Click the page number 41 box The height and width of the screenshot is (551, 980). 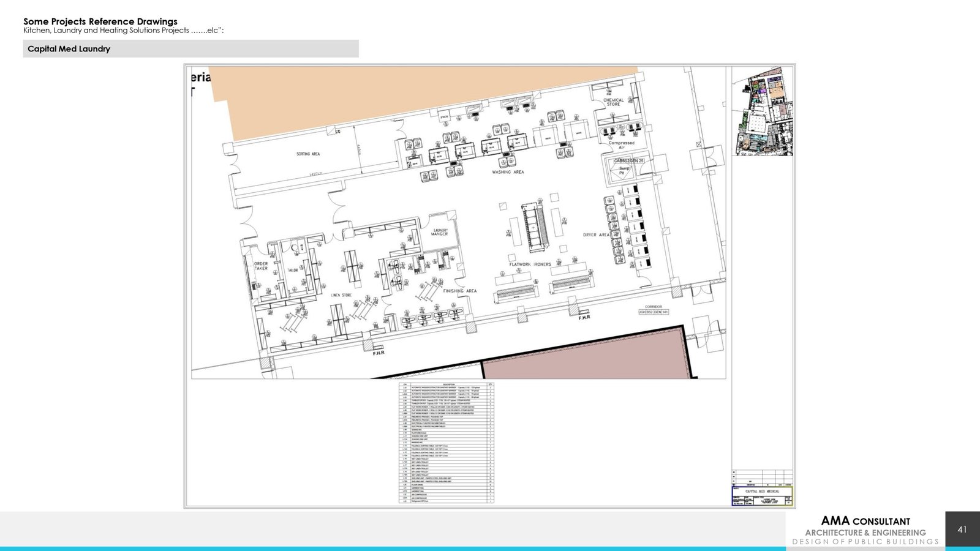pyautogui.click(x=962, y=529)
